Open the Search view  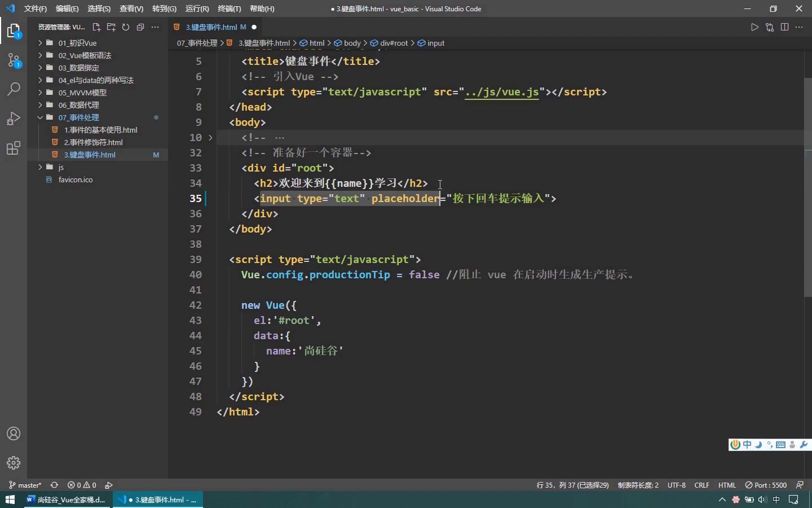(x=14, y=89)
